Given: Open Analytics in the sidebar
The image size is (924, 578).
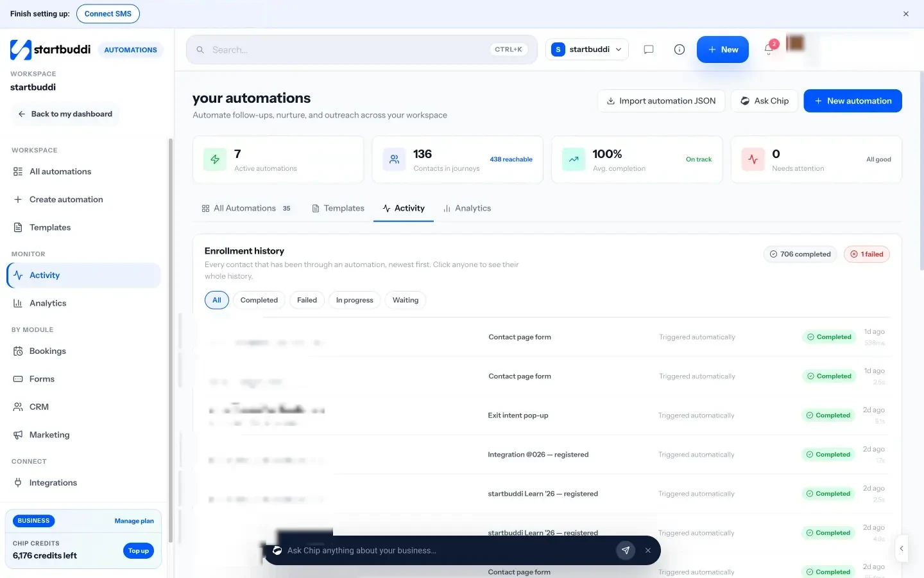Looking at the screenshot, I should [83, 303].
